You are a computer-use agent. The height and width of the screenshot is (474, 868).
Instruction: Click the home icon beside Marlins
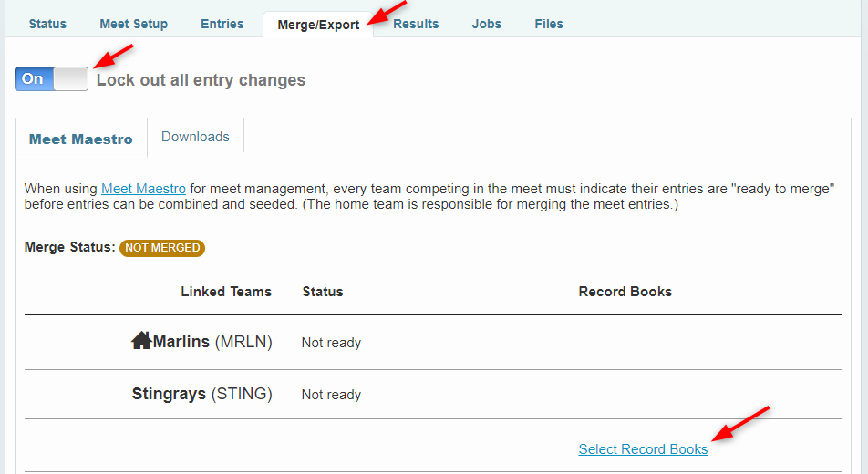141,341
